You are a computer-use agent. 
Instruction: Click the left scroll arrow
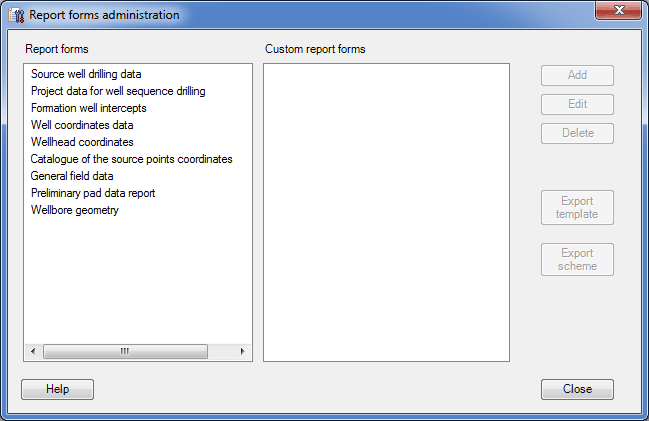pyautogui.click(x=33, y=351)
